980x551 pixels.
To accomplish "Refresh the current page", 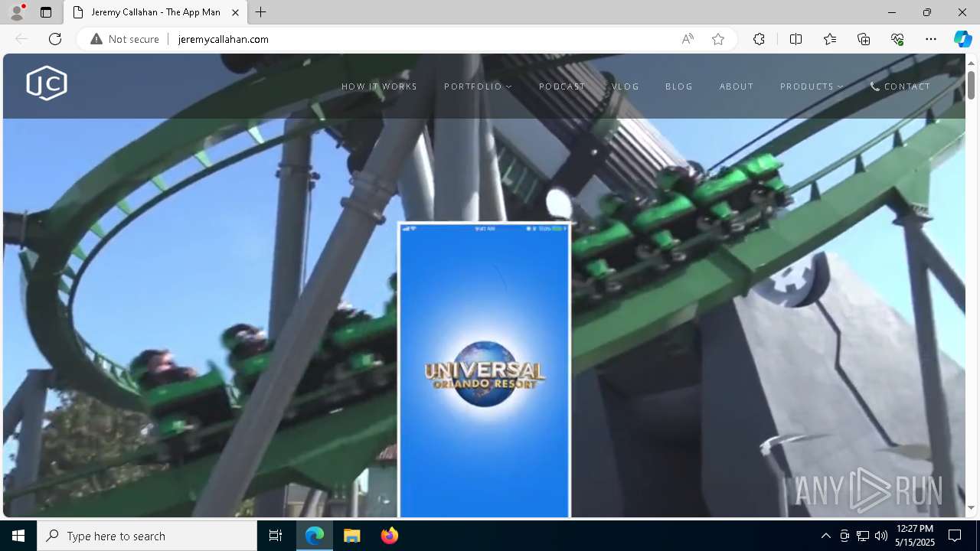I will point(55,39).
